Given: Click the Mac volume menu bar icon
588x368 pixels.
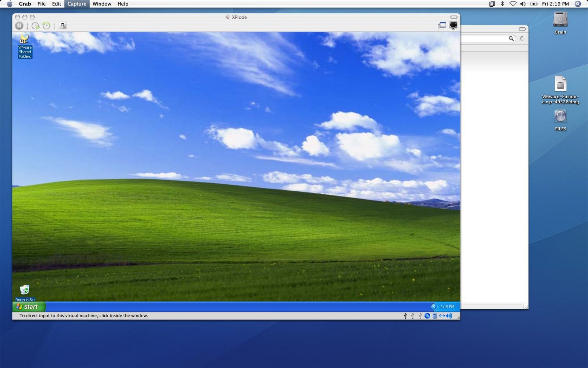Looking at the screenshot, I should [x=523, y=4].
